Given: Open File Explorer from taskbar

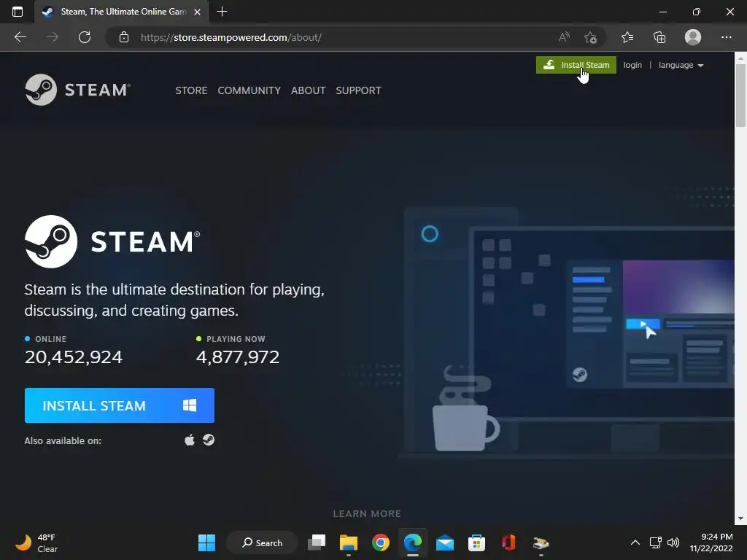Looking at the screenshot, I should pos(348,542).
